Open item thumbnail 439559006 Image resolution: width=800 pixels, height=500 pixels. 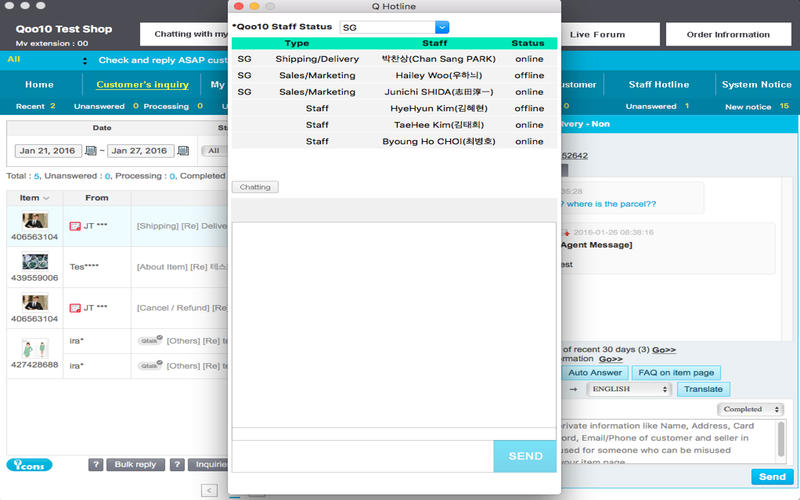(35, 262)
